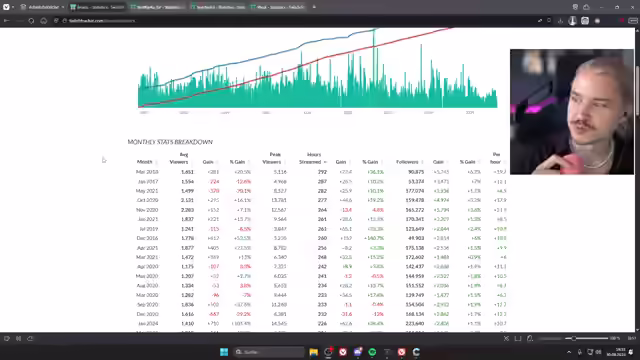640x360 pixels.
Task: Open the taskbar clock and date
Action: pos(616,352)
